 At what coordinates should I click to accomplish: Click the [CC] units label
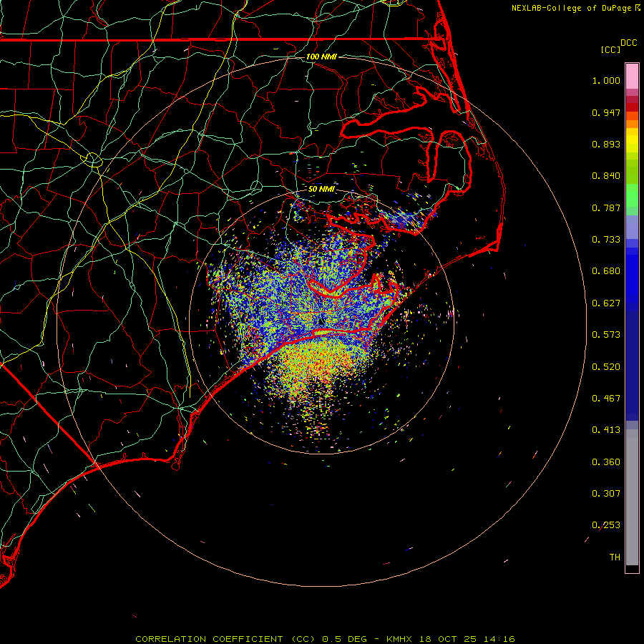click(610, 49)
